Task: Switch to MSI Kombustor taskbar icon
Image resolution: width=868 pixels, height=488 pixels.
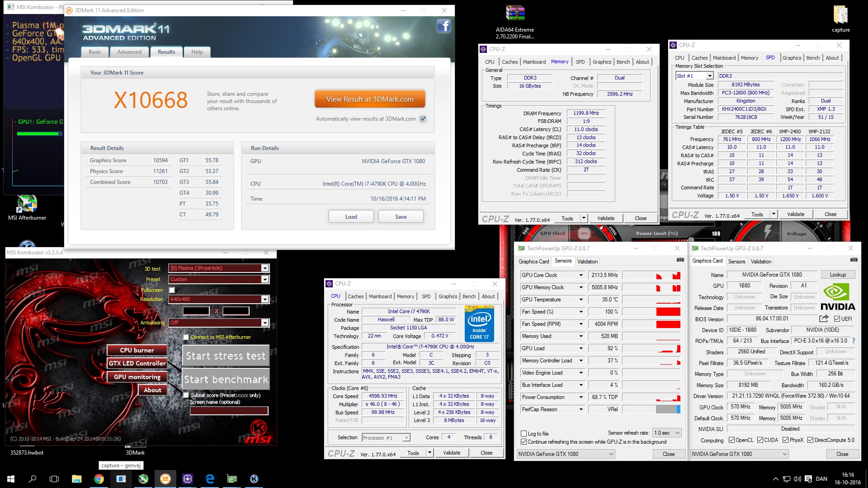Action: pos(254,479)
